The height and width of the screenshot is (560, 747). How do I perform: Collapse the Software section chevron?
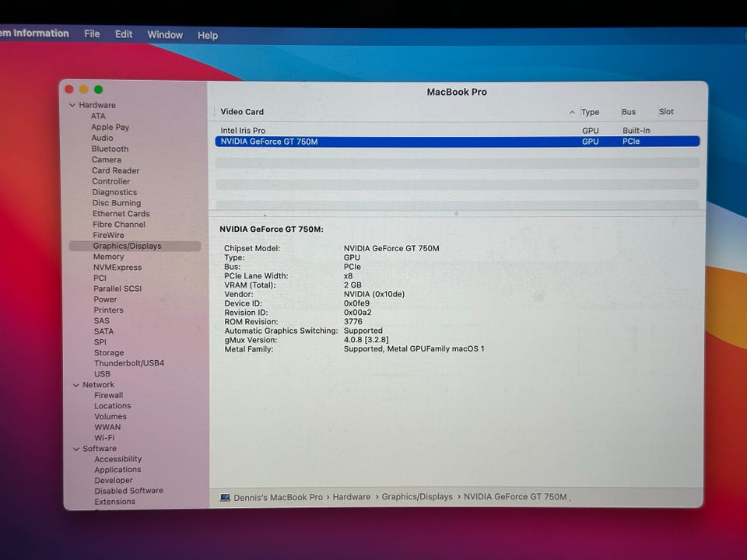click(76, 449)
